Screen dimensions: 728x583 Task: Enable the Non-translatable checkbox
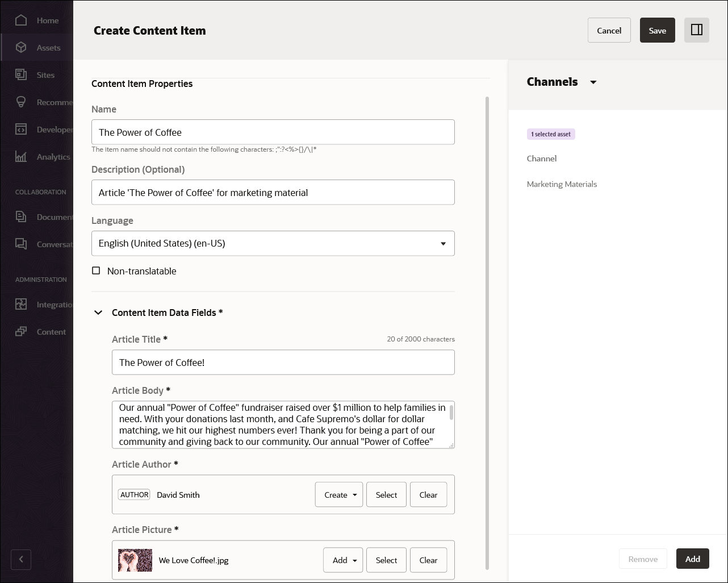click(96, 271)
